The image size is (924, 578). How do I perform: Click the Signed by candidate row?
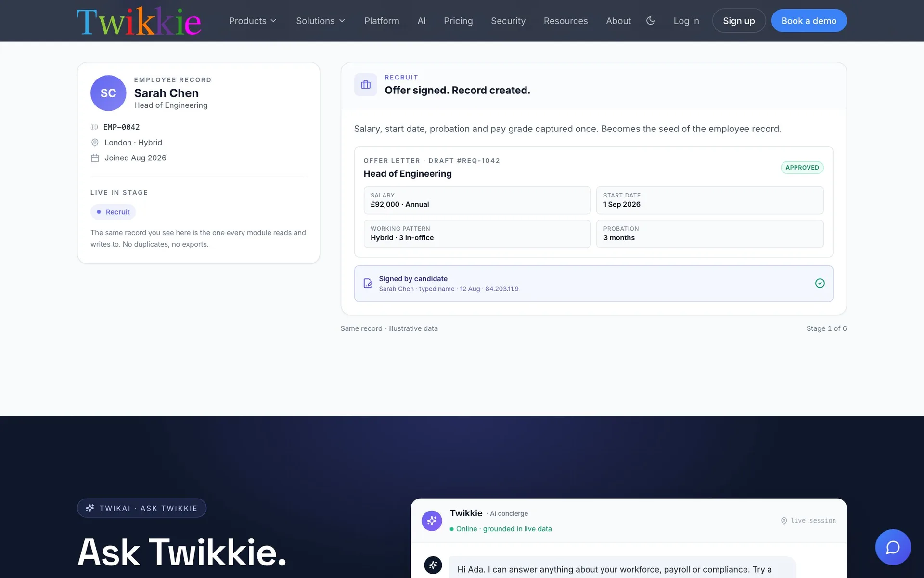593,284
